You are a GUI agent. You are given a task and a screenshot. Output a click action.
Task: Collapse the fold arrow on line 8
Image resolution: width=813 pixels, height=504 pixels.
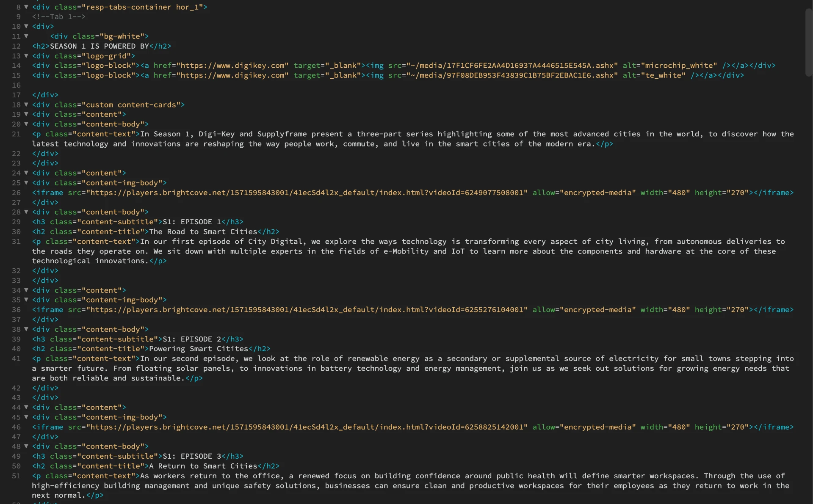click(x=26, y=7)
